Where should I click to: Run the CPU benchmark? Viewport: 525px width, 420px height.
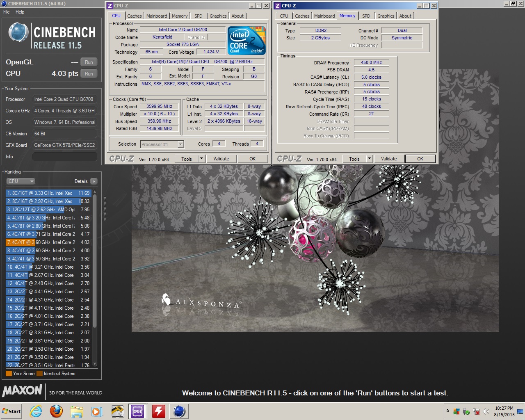pyautogui.click(x=89, y=74)
